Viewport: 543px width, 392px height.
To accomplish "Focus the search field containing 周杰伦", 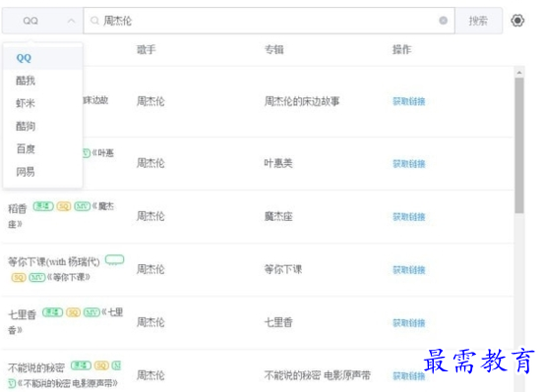I will point(269,21).
